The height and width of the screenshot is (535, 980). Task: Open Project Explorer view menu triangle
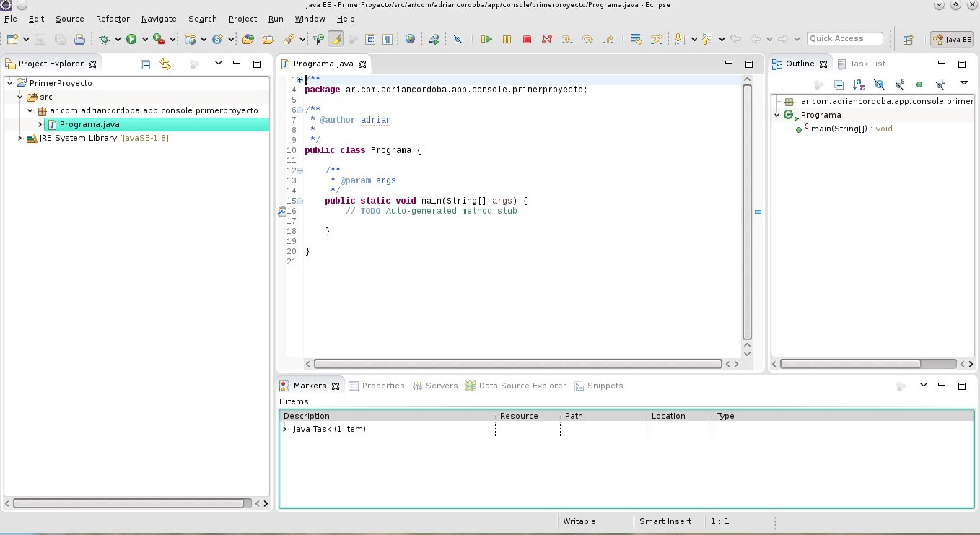[x=218, y=63]
